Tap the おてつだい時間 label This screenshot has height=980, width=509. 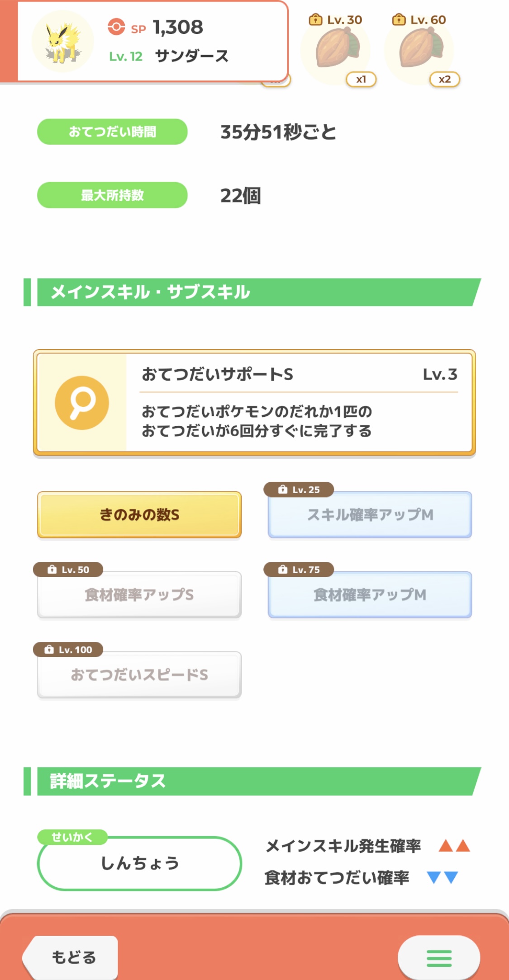[112, 132]
